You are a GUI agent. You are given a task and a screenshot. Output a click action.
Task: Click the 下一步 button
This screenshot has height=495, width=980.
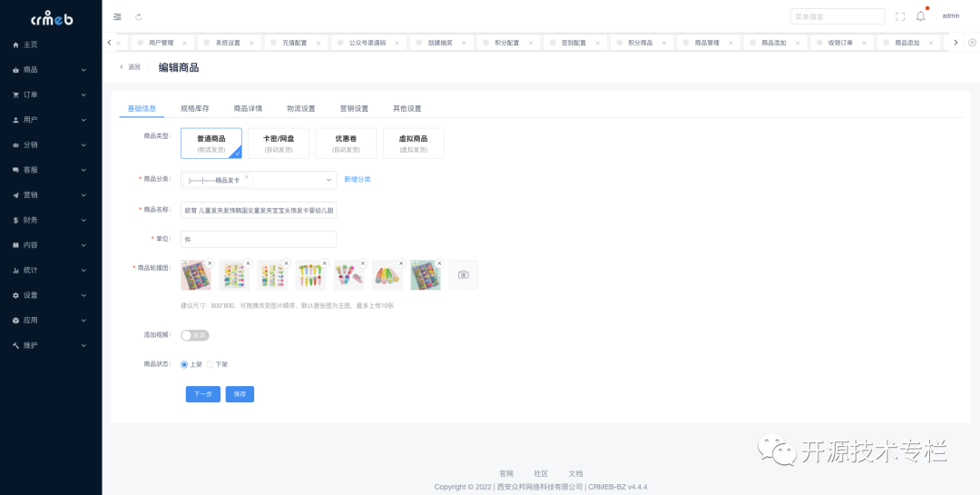pos(203,394)
